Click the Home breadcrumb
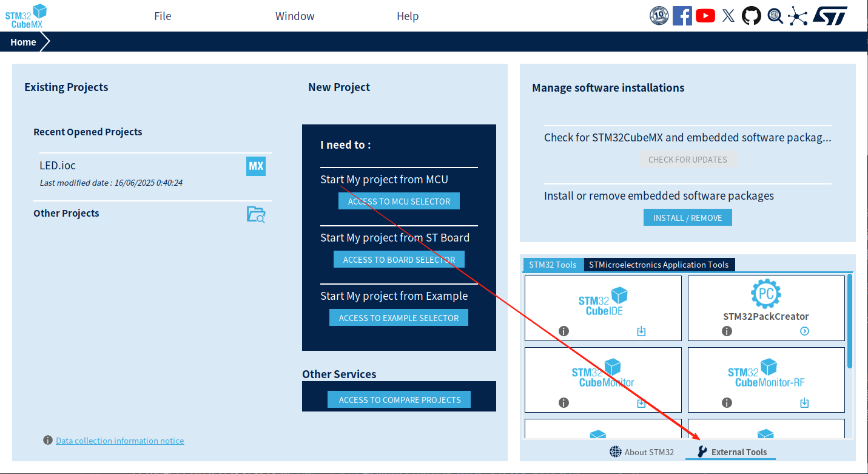The height and width of the screenshot is (474, 868). 23,42
